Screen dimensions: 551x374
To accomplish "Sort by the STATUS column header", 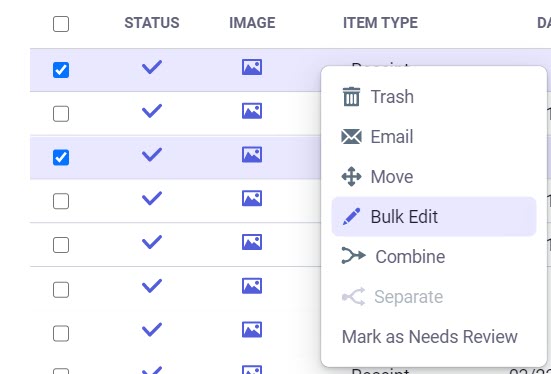I will point(152,23).
